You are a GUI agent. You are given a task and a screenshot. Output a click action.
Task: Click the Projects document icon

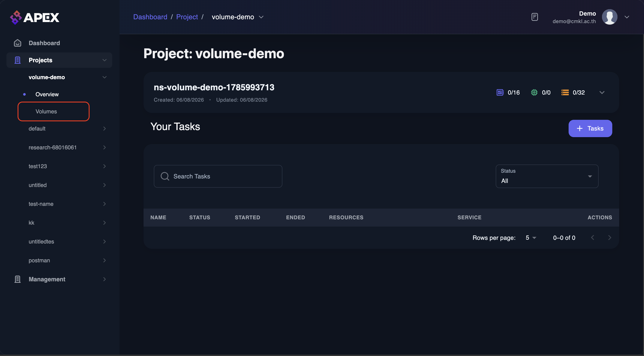click(x=18, y=60)
